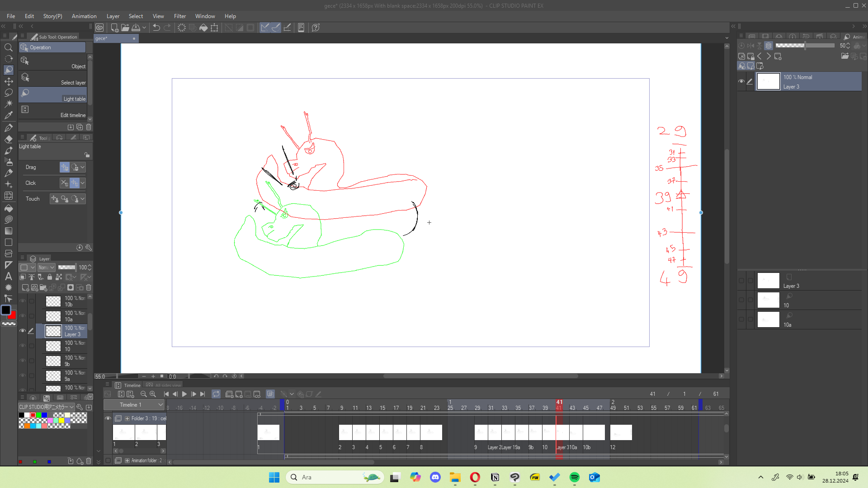Select the gece* canvas tab
Image resolution: width=868 pixels, height=488 pixels.
coord(116,38)
